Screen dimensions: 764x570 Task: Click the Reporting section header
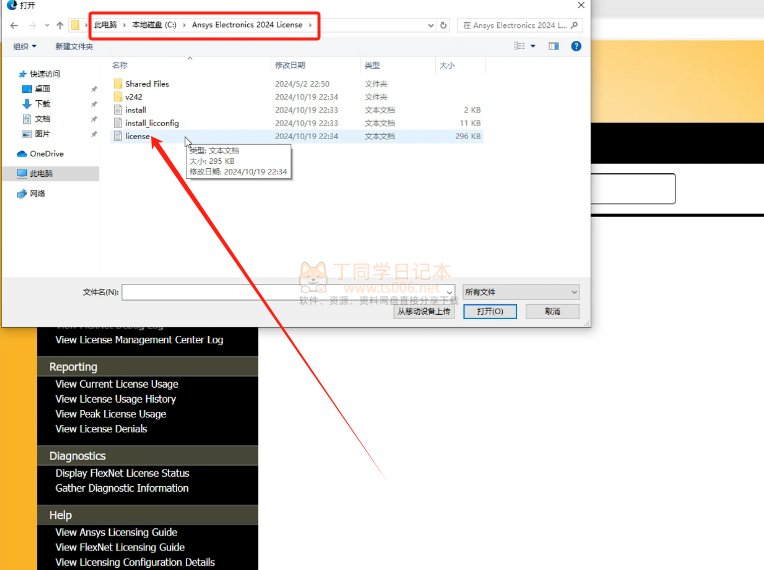click(147, 367)
